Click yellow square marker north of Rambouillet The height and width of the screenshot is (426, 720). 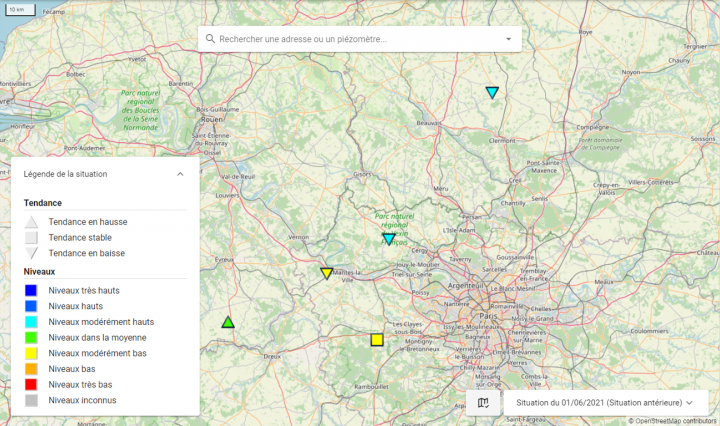tap(377, 340)
